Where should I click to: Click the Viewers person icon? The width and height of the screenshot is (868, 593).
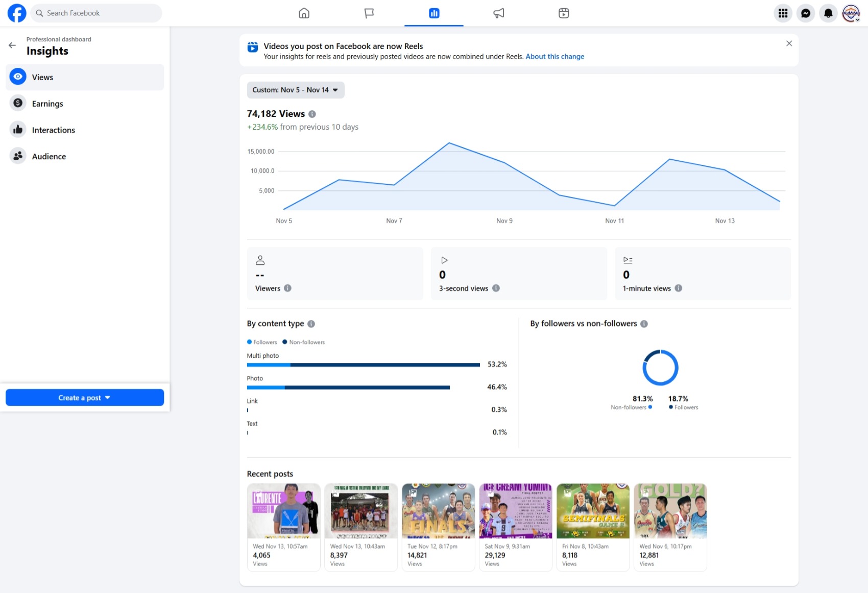coord(260,260)
